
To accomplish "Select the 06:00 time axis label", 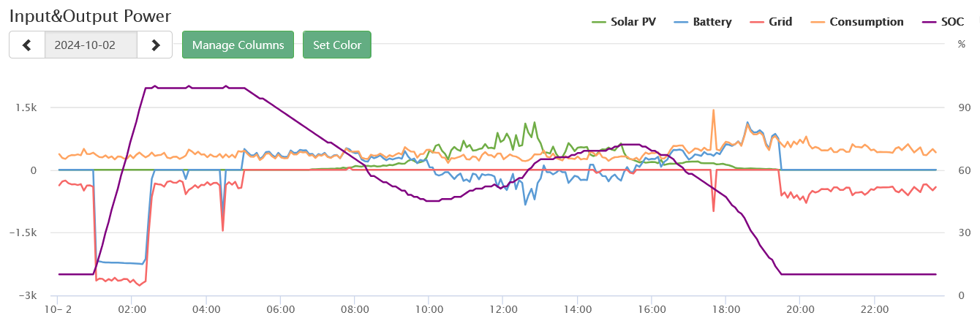I will (281, 309).
